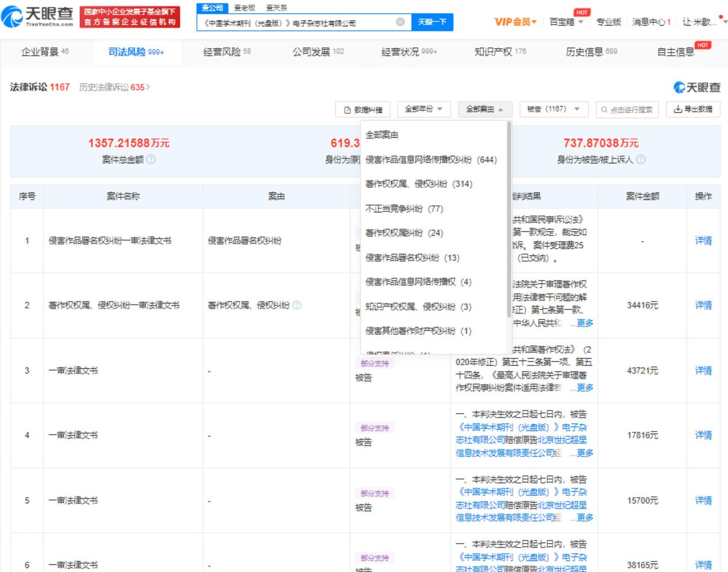Viewport: 728px width, 572px height.
Task: Select 侵害作品信息网络传播权 (4) option
Action: pos(418,282)
